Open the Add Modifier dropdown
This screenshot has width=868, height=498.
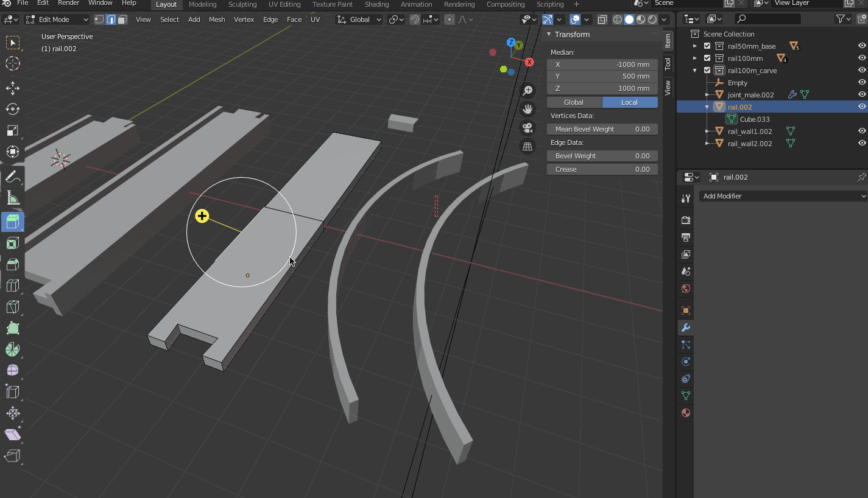click(782, 196)
